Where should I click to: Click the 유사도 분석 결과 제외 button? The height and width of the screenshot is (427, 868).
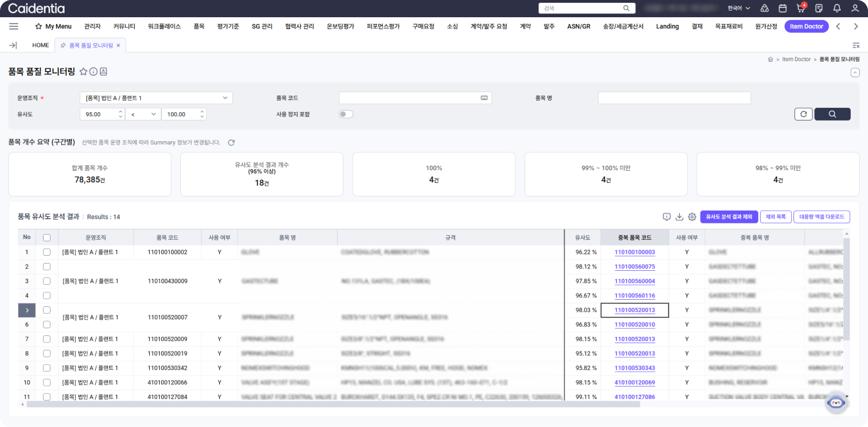tap(728, 217)
